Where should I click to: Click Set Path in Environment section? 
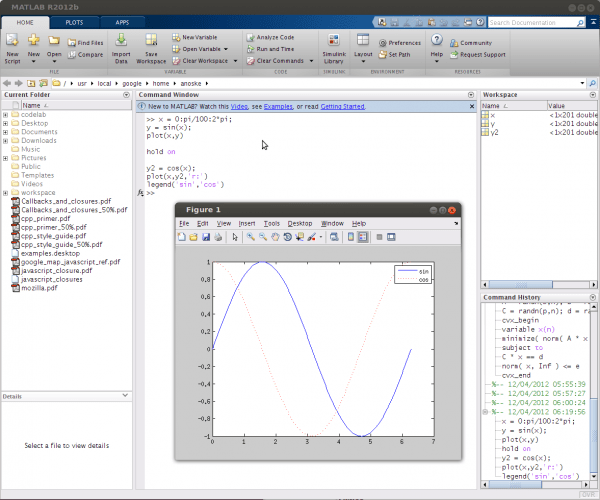[x=395, y=55]
